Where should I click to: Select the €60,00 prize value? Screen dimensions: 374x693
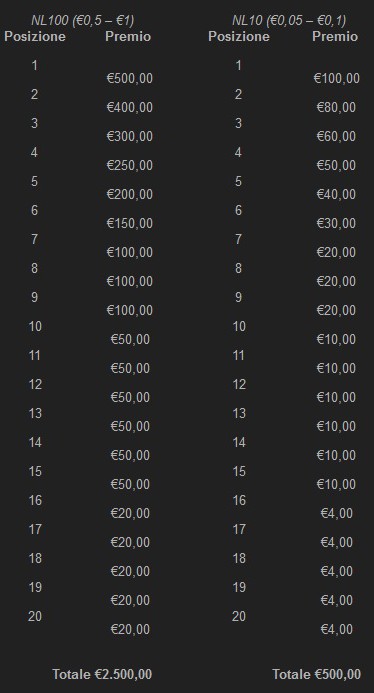(336, 137)
